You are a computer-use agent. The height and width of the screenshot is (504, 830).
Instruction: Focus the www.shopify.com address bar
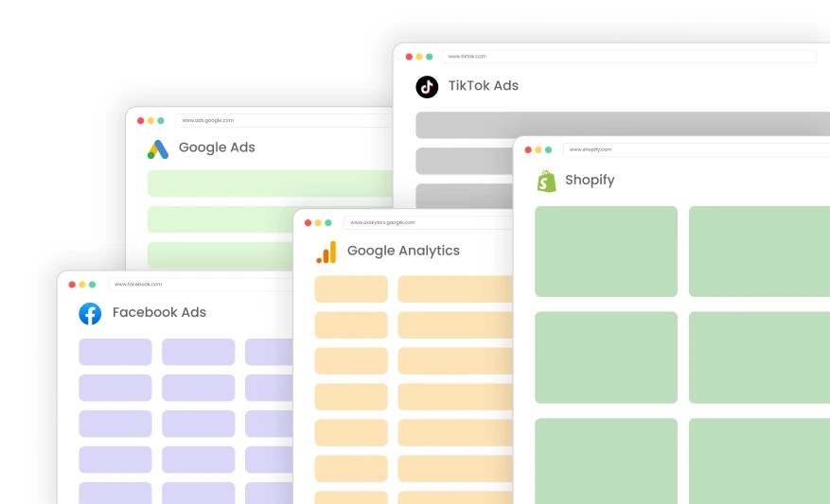pyautogui.click(x=697, y=149)
